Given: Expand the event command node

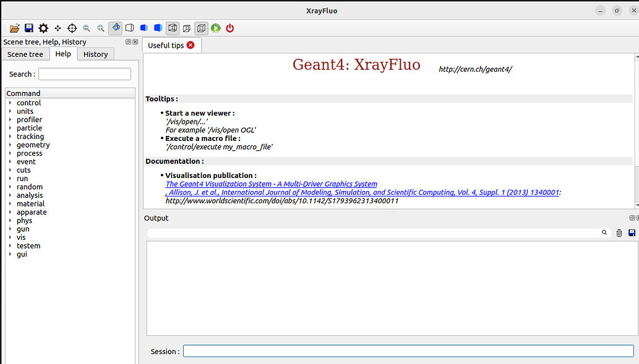Looking at the screenshot, I should (10, 162).
